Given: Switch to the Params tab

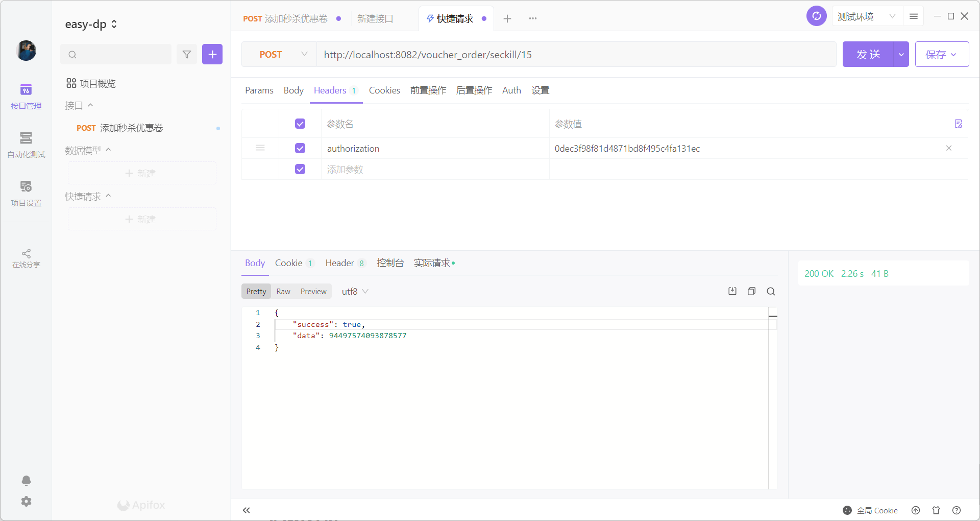Looking at the screenshot, I should pyautogui.click(x=259, y=90).
